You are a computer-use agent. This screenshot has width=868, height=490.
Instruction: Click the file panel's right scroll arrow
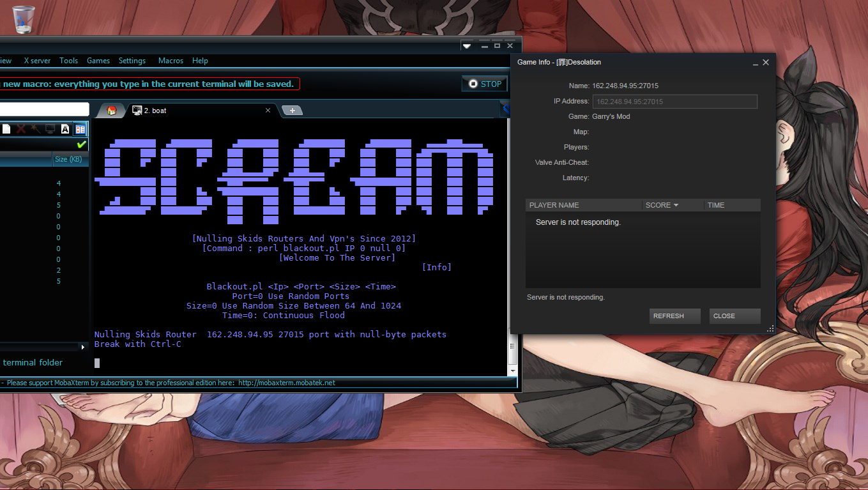82,347
